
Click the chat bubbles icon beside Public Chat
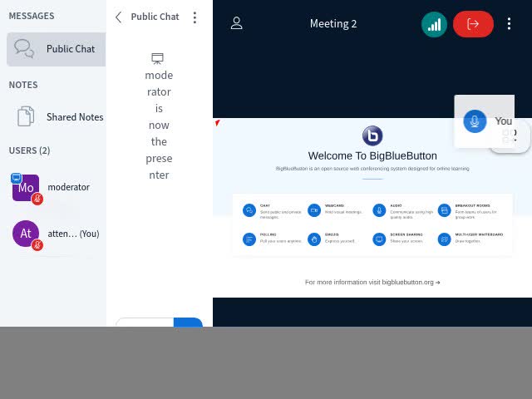(24, 48)
